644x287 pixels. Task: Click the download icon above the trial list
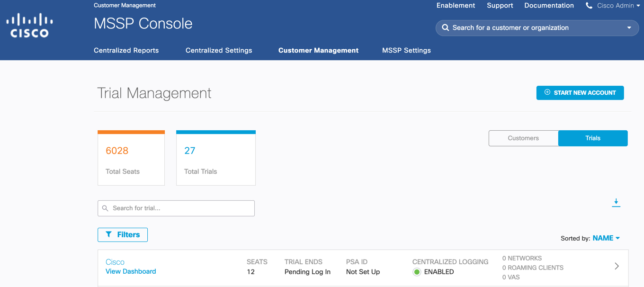pyautogui.click(x=616, y=203)
